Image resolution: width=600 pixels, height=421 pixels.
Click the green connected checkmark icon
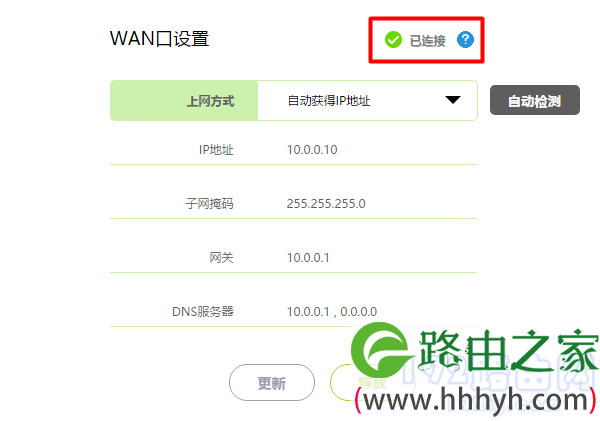click(x=393, y=40)
